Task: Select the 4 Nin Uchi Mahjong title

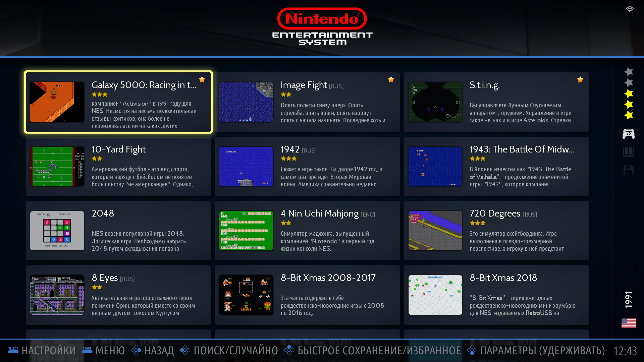Action: [319, 213]
